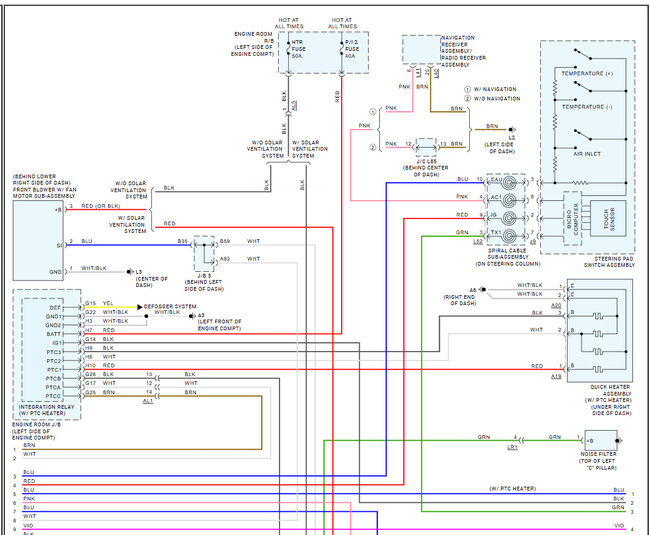Select the ENGINE ROOM R/B label
Image resolution: width=650 pixels, height=535 pixels.
click(x=252, y=44)
